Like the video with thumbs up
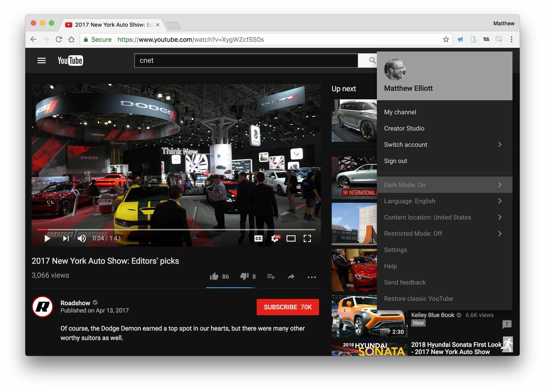This screenshot has height=392, width=545. pyautogui.click(x=214, y=276)
